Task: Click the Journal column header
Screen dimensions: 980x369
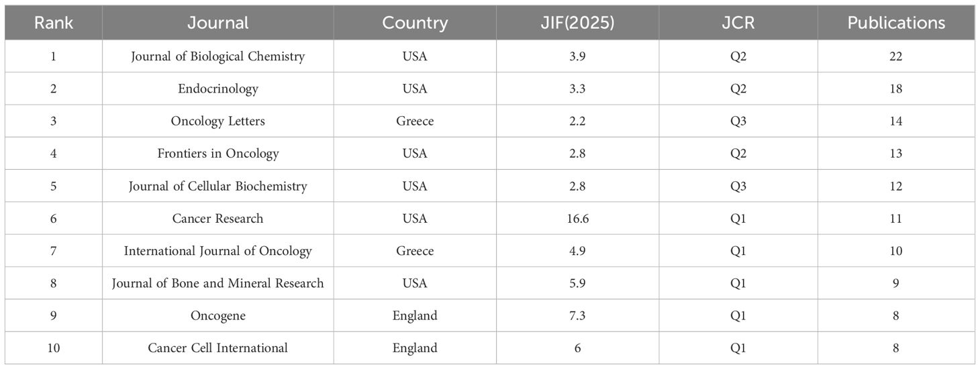Action: coord(217,23)
